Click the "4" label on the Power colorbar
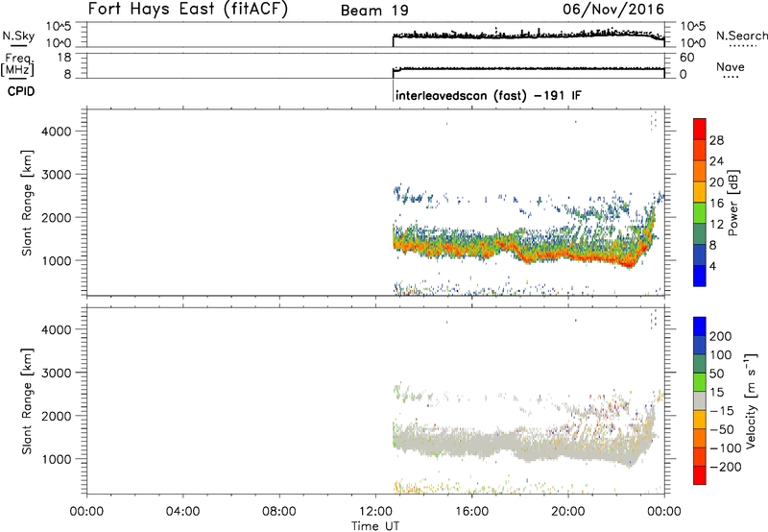Image resolution: width=768 pixels, height=532 pixels. click(712, 266)
